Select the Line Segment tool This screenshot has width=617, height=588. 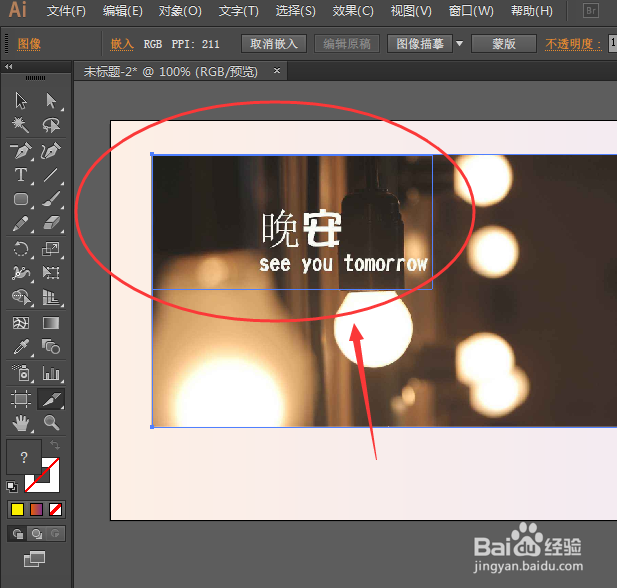point(51,175)
